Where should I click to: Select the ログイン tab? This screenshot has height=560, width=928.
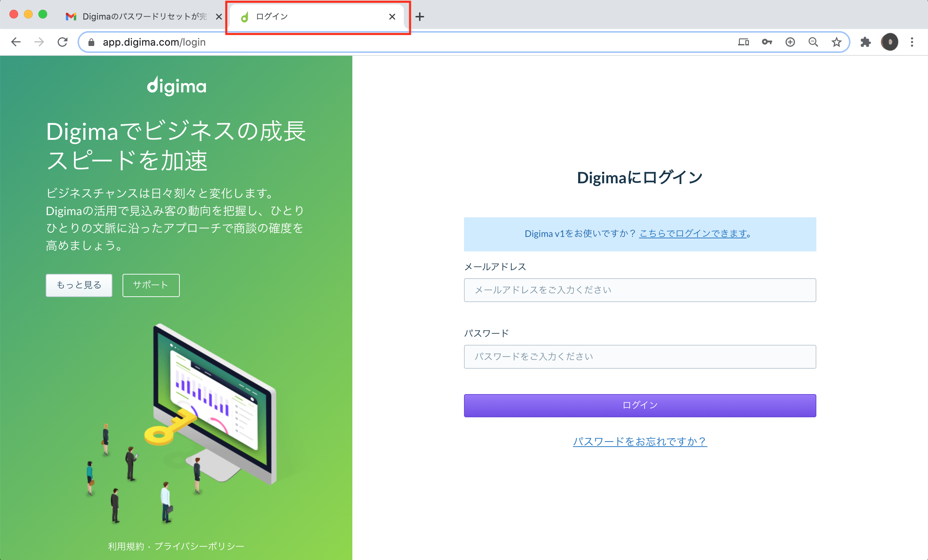[316, 17]
